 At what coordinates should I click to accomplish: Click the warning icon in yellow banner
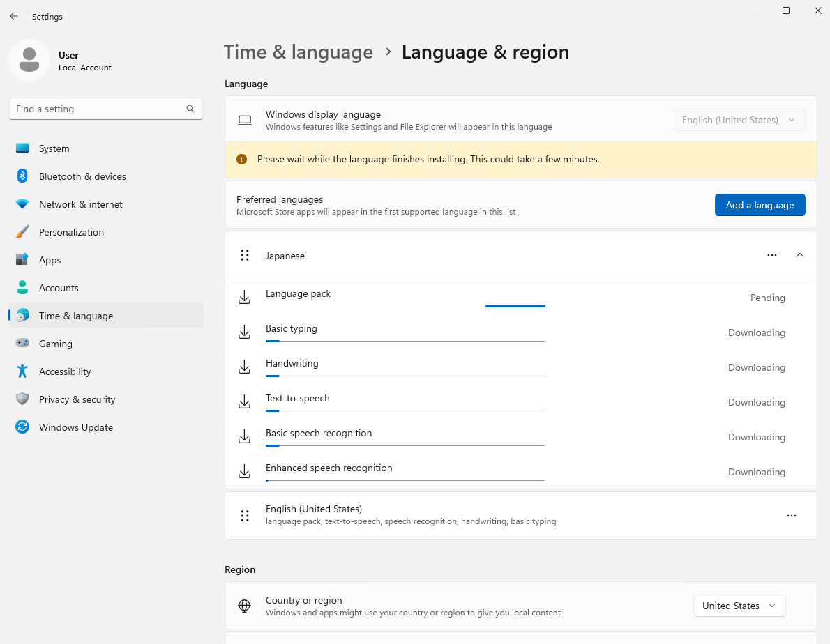pyautogui.click(x=242, y=159)
